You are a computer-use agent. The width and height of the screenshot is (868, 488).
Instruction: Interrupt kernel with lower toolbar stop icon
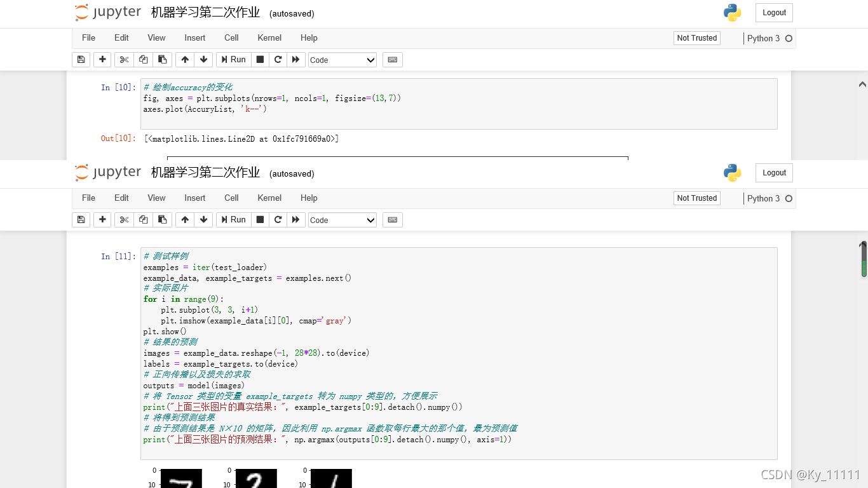pyautogui.click(x=260, y=220)
